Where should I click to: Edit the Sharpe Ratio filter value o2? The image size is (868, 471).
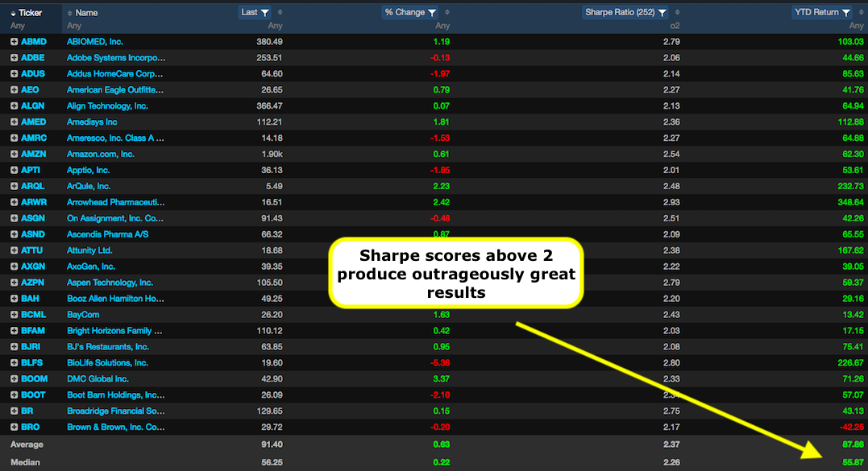coord(675,26)
